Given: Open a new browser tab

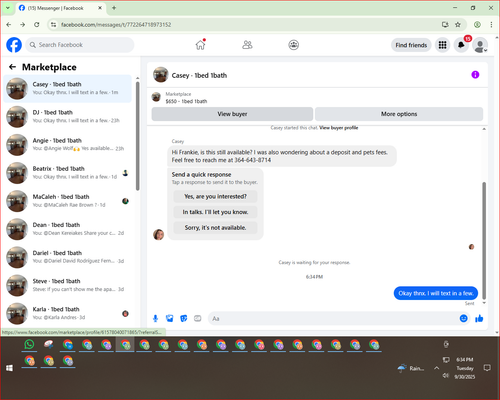Looking at the screenshot, I should (x=114, y=8).
